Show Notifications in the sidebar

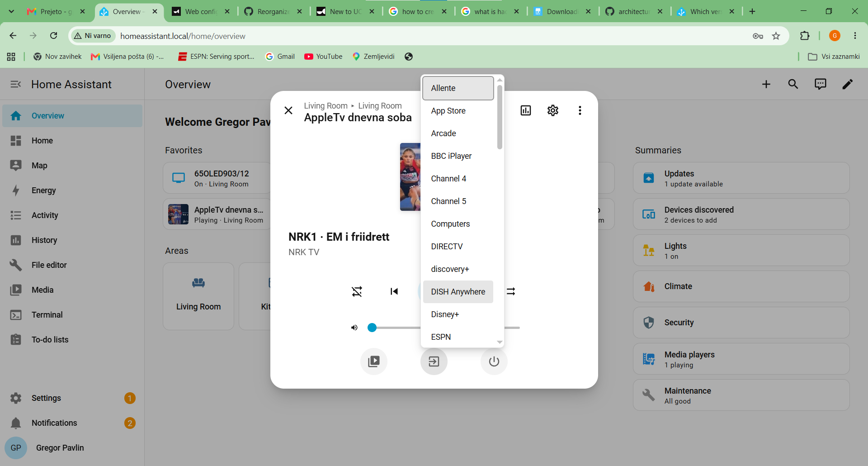[x=72, y=423]
